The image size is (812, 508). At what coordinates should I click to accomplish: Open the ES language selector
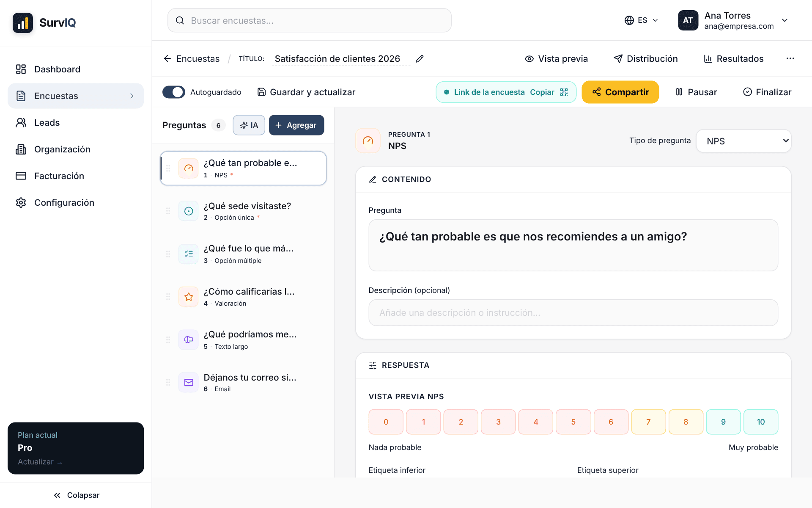coord(641,20)
